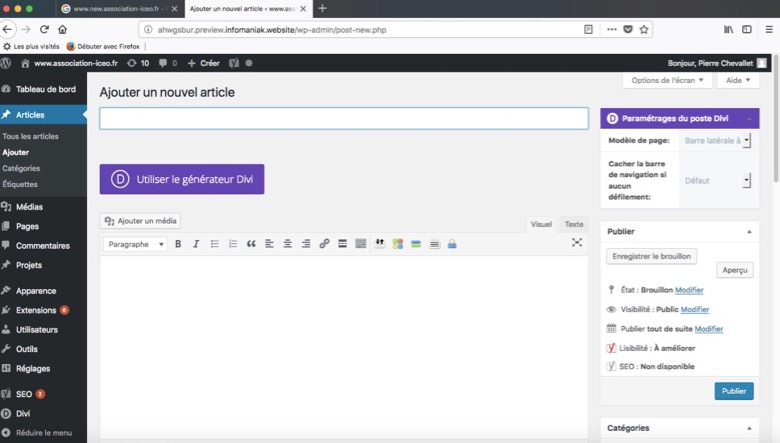Open Étiquettes submenu under Articles
780x443 pixels.
pyautogui.click(x=20, y=184)
